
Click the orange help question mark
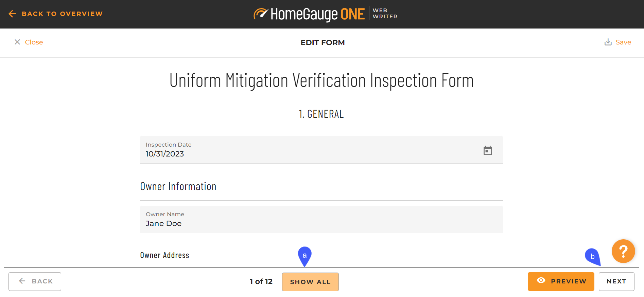[x=623, y=251]
